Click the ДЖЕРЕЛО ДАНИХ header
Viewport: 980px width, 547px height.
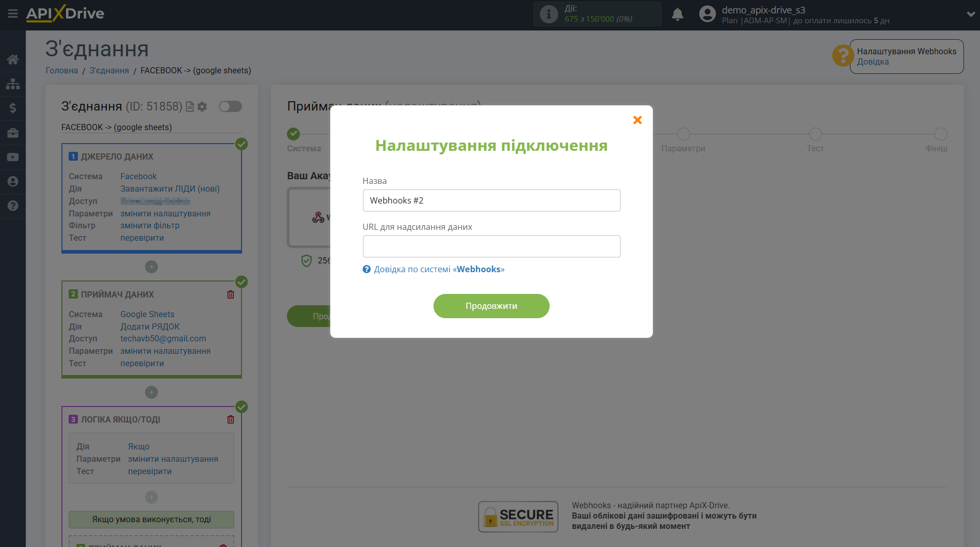(x=117, y=157)
